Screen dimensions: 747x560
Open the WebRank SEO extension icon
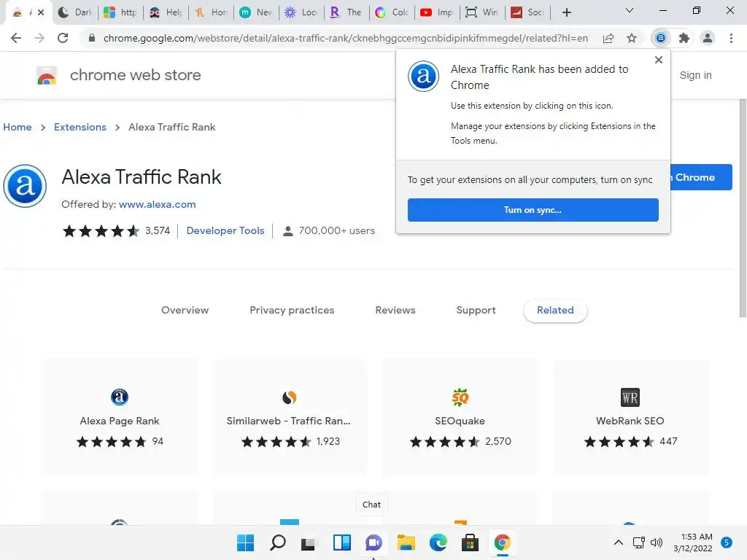coord(630,397)
